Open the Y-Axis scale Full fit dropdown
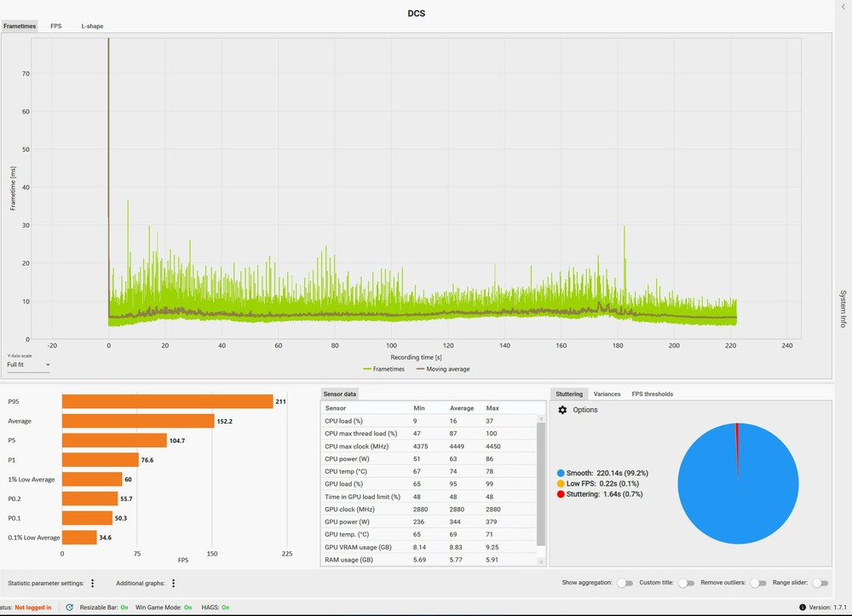 (x=28, y=365)
